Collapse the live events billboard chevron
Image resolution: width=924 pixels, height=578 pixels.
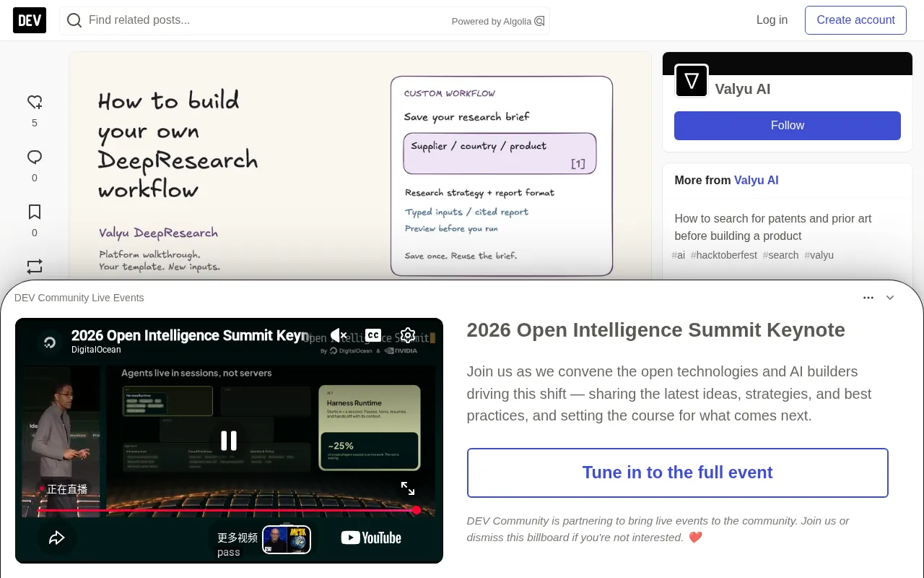click(890, 298)
